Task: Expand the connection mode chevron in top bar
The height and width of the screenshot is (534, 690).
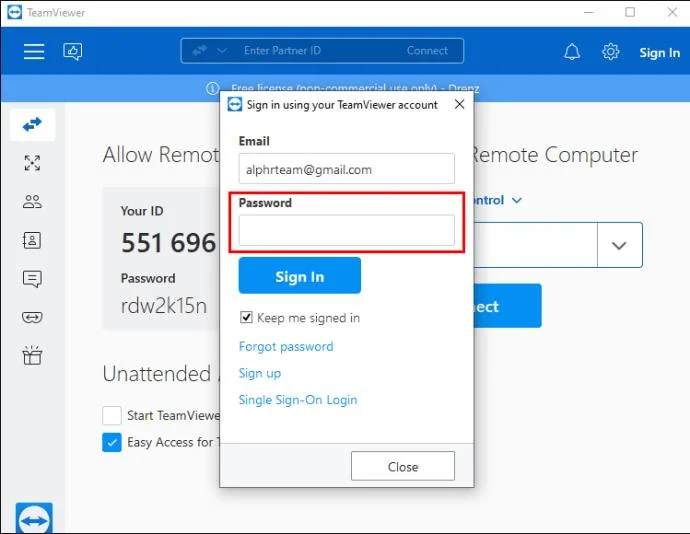Action: [x=222, y=51]
